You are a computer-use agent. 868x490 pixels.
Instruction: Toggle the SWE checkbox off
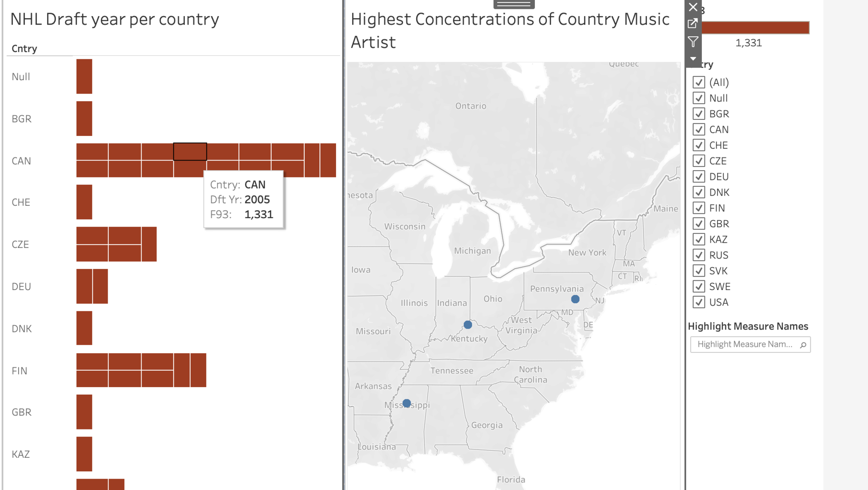click(x=699, y=286)
